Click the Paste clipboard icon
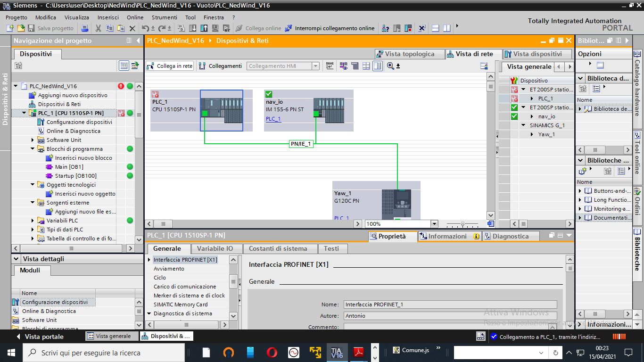The width and height of the screenshot is (644, 362). tap(121, 28)
